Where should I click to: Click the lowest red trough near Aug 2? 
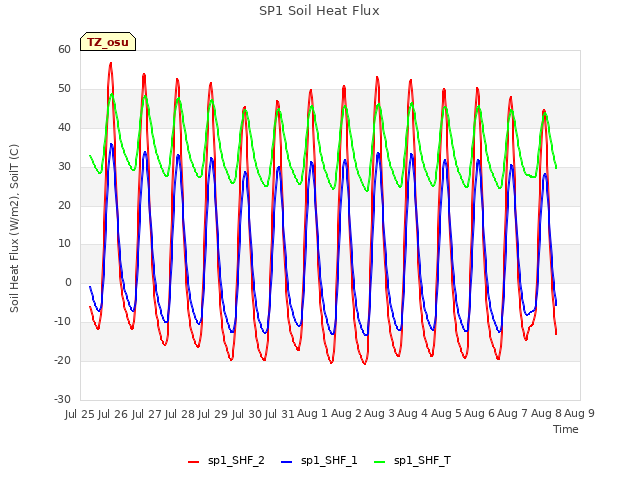pos(365,363)
